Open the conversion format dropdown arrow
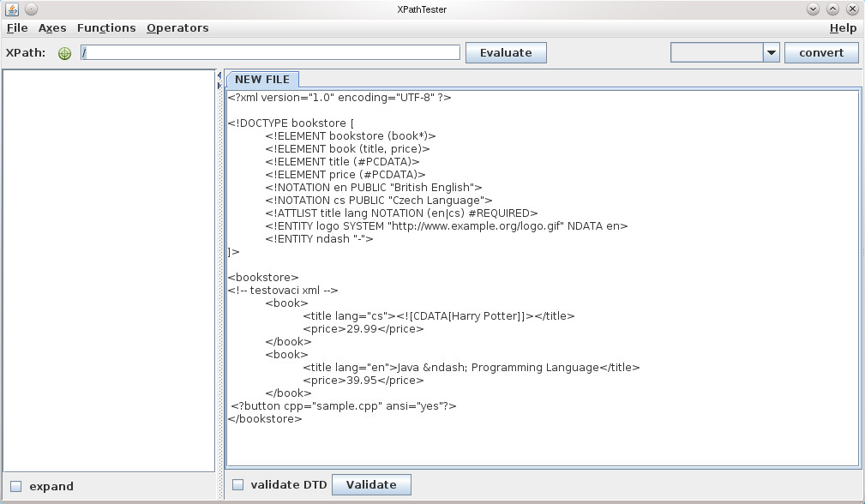Viewport: 865px width, 504px height. click(772, 53)
